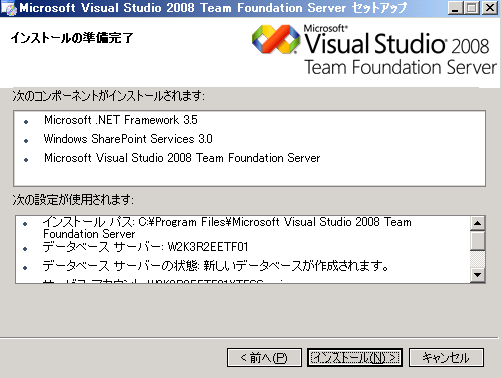Screen dimensions: 501x378
Task: Click the インストール パス setting line
Action: pyautogui.click(x=227, y=228)
